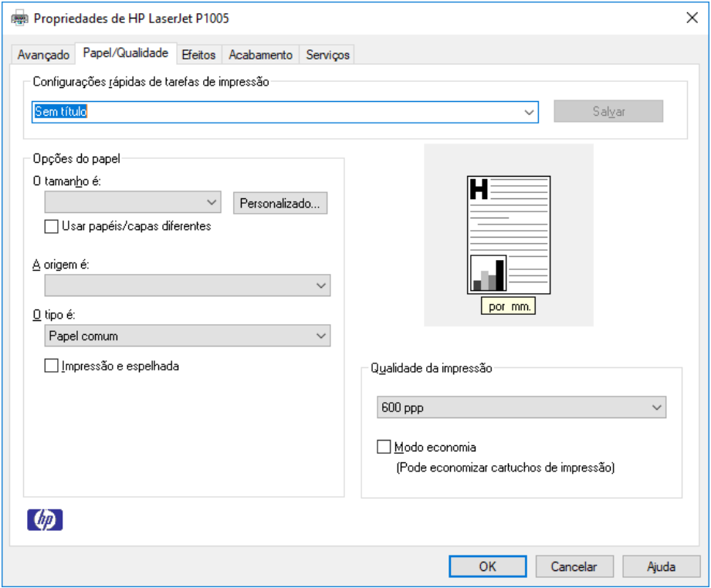Toggle 'Impressão e espelhada' checkbox
Screen dimensions: 711x588
pos(51,366)
